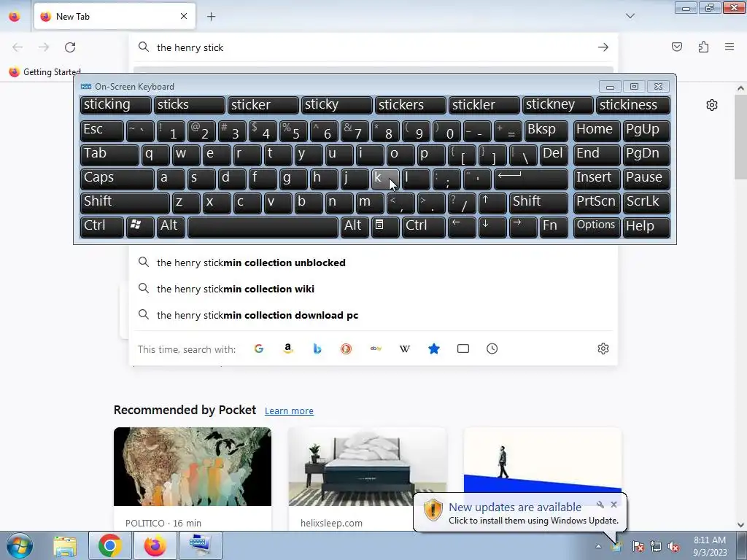The width and height of the screenshot is (747, 560).
Task: Open Google Chrome from taskbar
Action: [109, 545]
